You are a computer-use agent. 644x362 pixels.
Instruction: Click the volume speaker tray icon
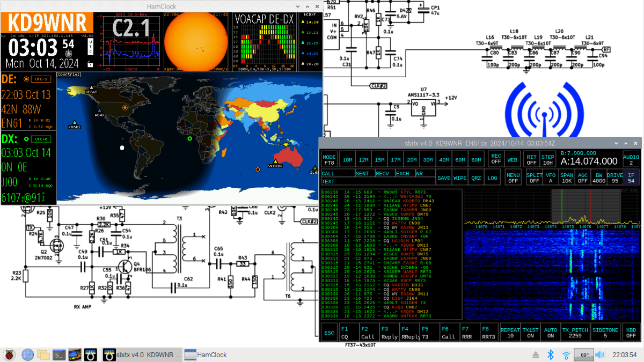[600, 354]
